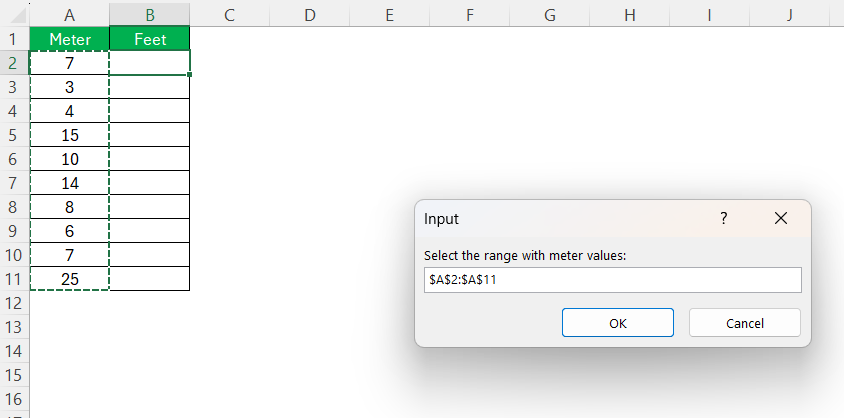Select row 4 header

point(15,111)
